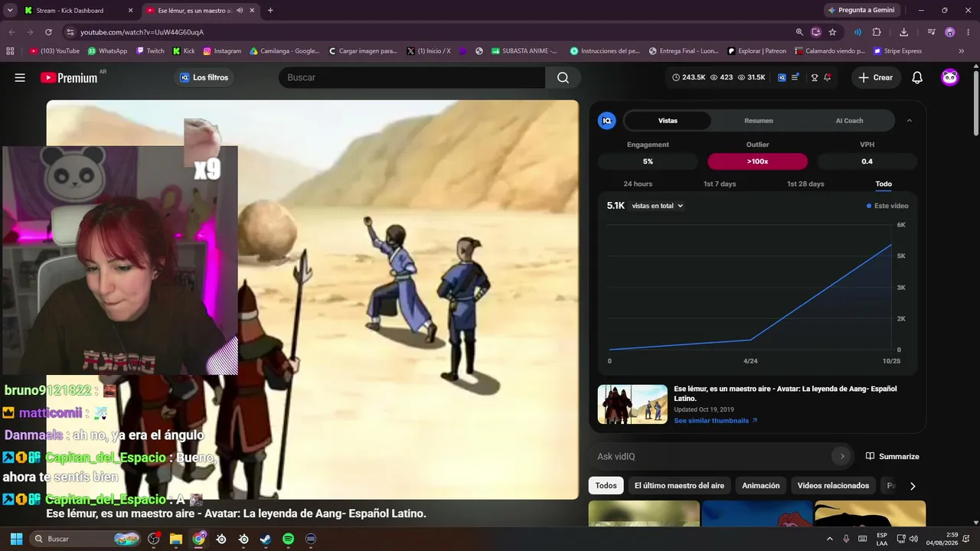Toggle the Este vídeo chart legend
The image size is (980, 551).
[887, 206]
